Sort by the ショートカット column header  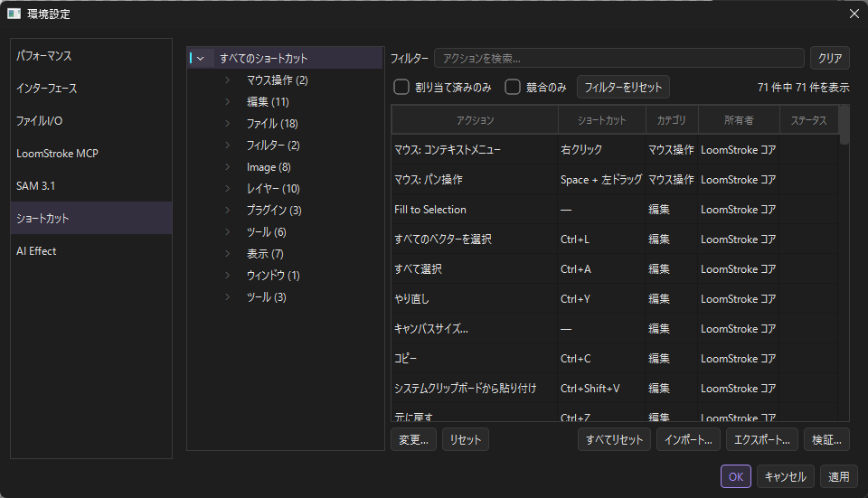point(602,120)
